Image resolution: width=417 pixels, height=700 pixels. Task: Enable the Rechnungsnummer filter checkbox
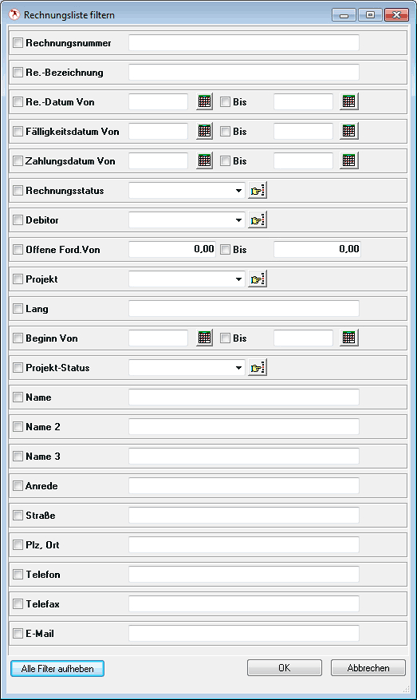click(x=18, y=43)
